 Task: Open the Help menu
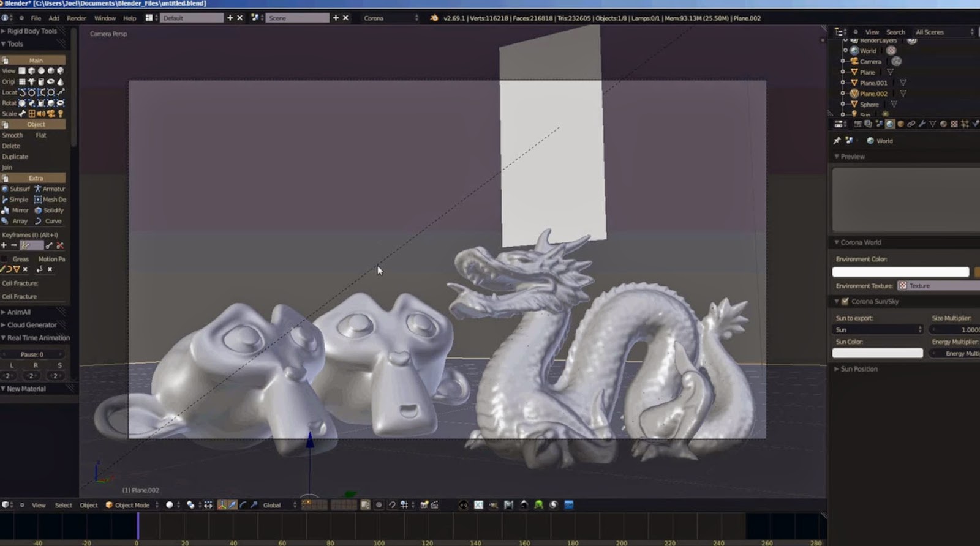[x=130, y=18]
